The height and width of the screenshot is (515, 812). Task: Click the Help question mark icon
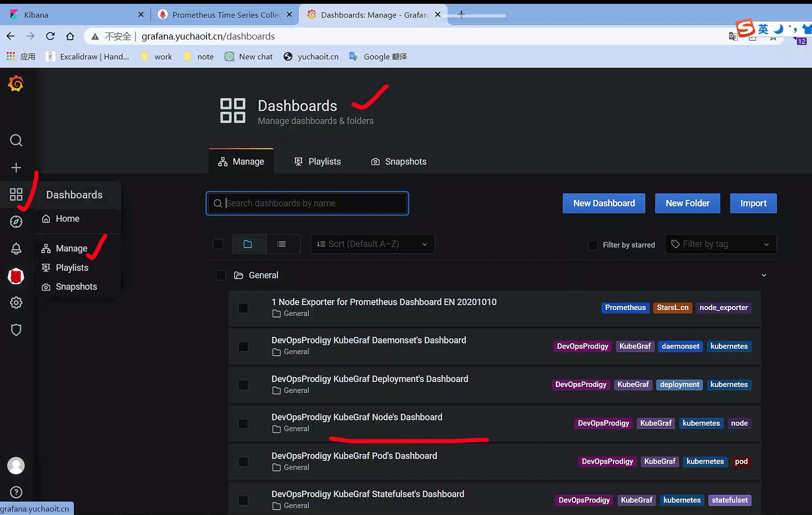click(x=16, y=492)
